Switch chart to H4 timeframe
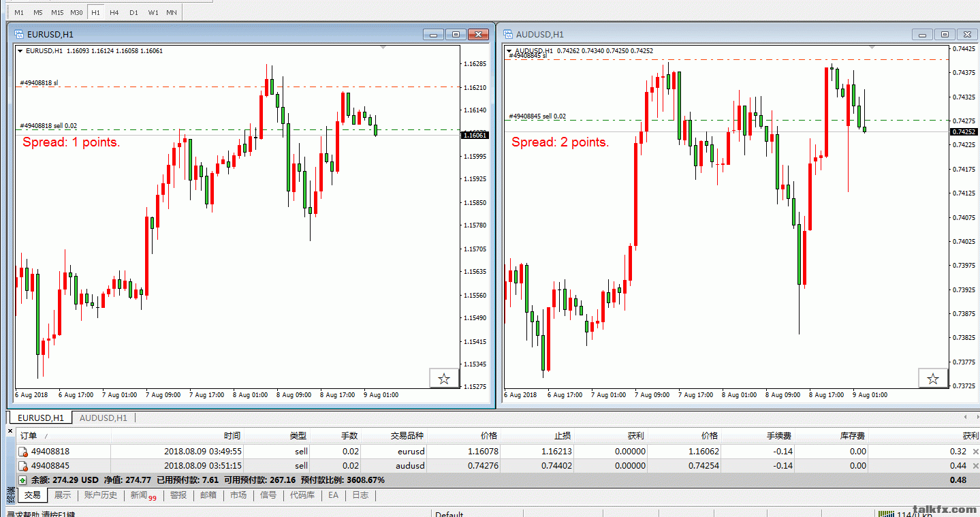 click(114, 12)
